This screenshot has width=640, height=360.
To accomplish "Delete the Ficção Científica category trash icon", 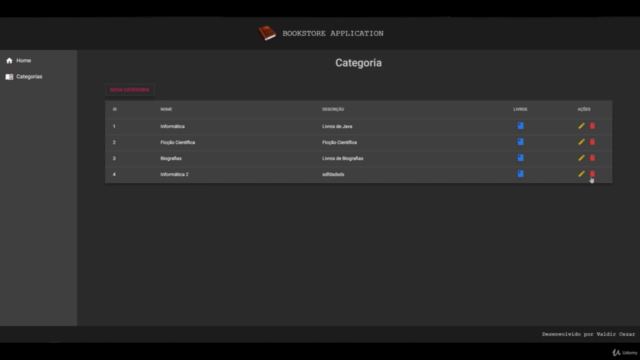I will coord(592,142).
